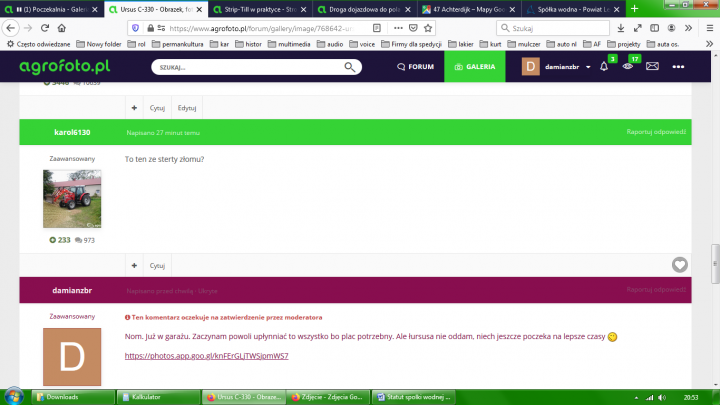This screenshot has width=720, height=405.
Task: Click the search magnifier icon in site search
Action: click(x=350, y=67)
